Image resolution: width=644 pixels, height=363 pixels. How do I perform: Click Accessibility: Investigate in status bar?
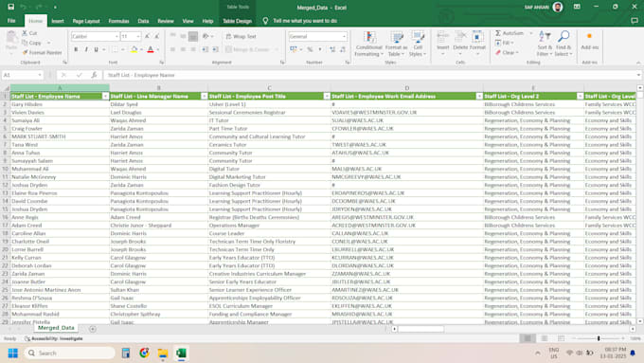(x=54, y=338)
